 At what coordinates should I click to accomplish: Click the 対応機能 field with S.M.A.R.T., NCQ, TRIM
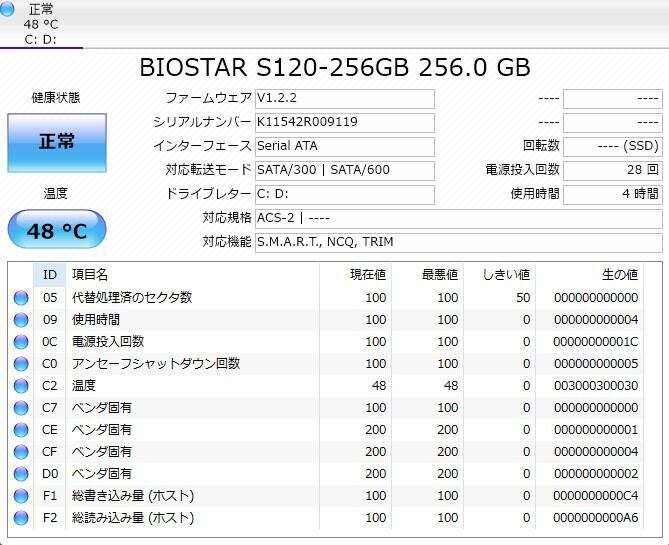457,242
